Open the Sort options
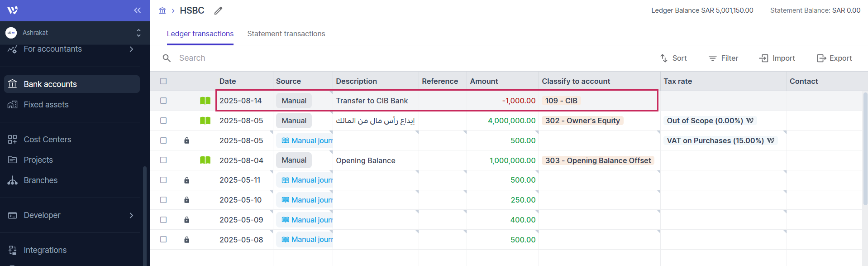Image resolution: width=868 pixels, height=266 pixels. (x=673, y=58)
